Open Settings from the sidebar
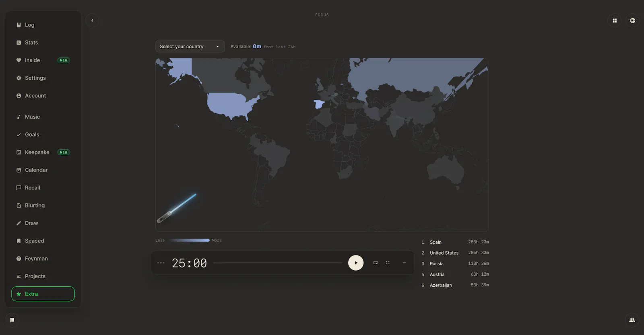 point(43,78)
